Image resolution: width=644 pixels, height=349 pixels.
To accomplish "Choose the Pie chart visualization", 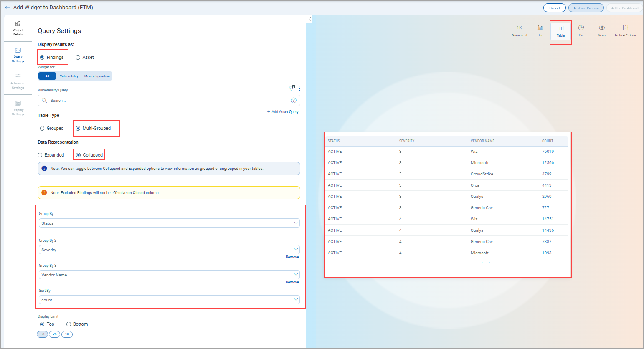I will click(581, 30).
